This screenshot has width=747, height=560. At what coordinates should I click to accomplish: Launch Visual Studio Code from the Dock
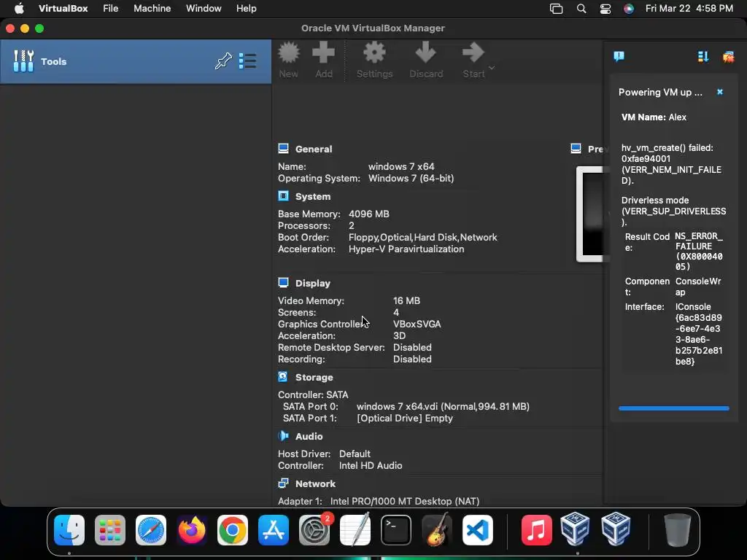click(478, 530)
